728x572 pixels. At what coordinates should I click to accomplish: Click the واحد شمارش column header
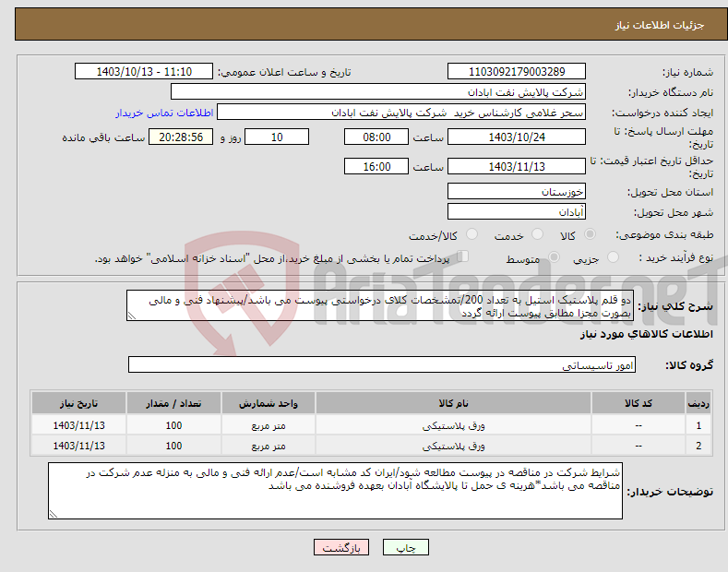tap(269, 403)
